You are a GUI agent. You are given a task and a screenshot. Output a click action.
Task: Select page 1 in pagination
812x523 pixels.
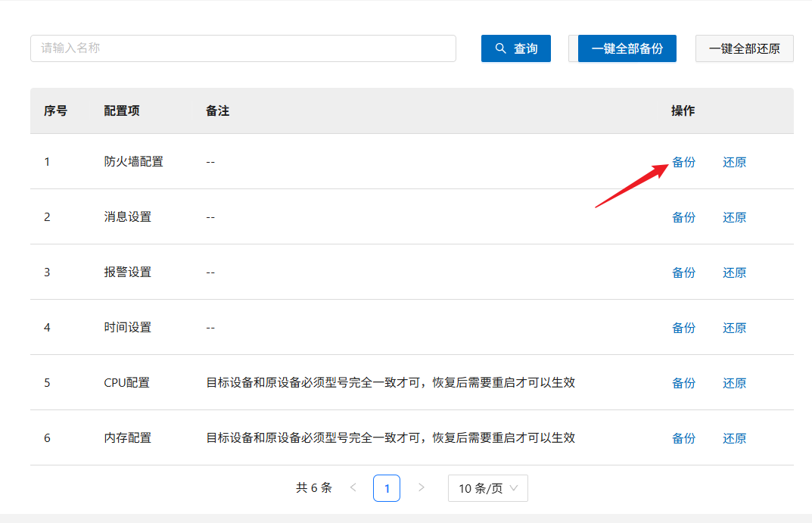pyautogui.click(x=387, y=488)
